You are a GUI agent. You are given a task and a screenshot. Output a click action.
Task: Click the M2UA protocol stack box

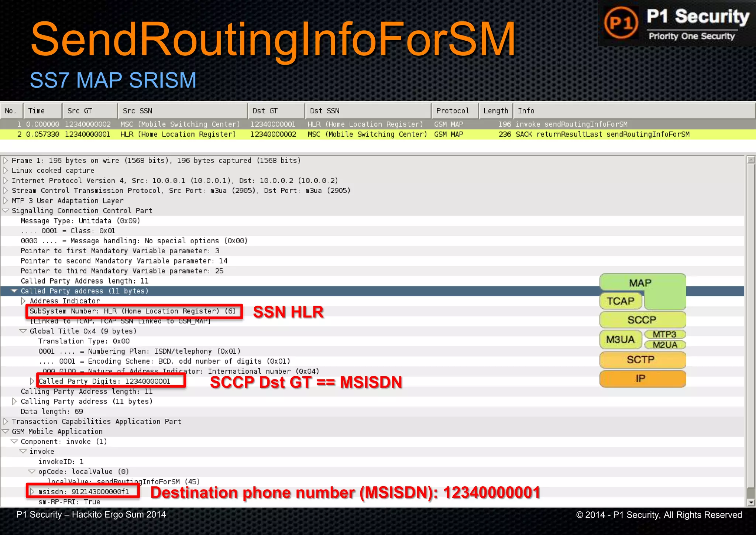(x=665, y=345)
